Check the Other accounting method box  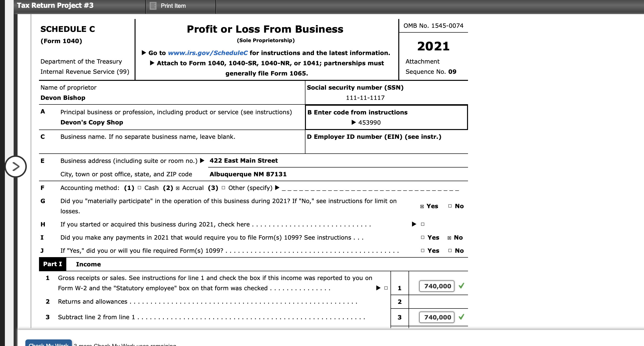click(223, 188)
